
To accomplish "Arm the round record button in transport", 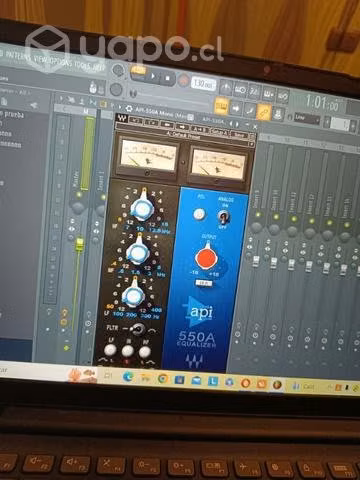I will click(x=183, y=81).
